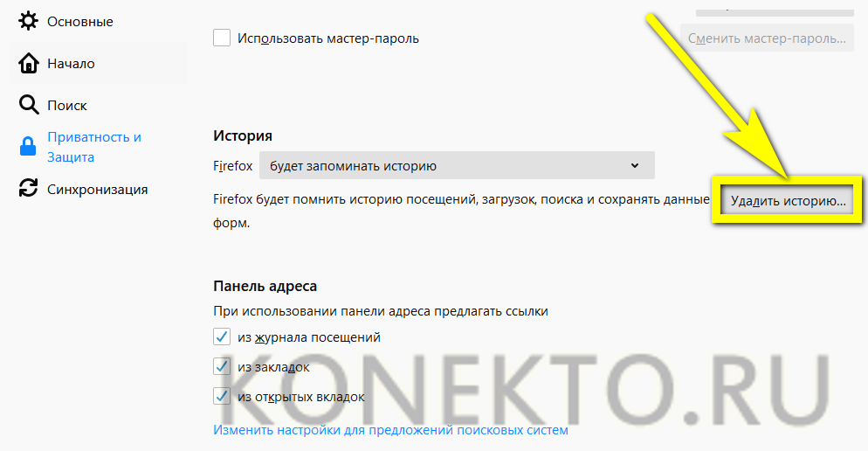Viewport: 868px width, 451px height.
Task: Click the magnifier icon beside Поиск
Action: click(29, 106)
